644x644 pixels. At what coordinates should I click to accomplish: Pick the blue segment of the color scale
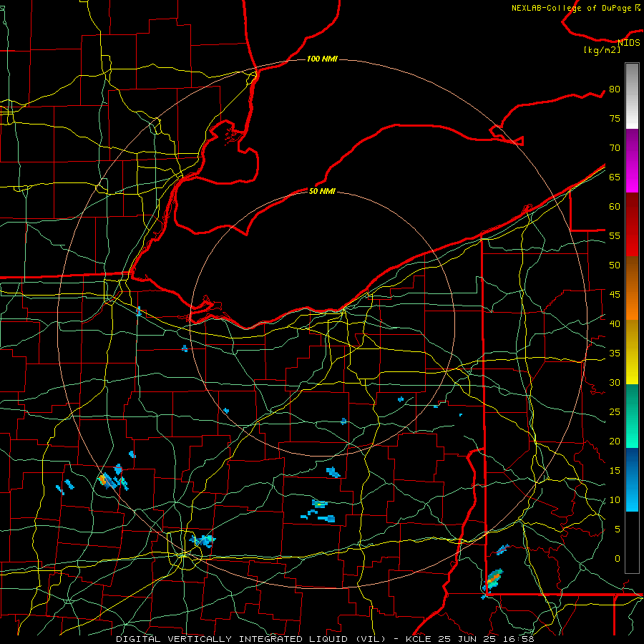point(632,479)
